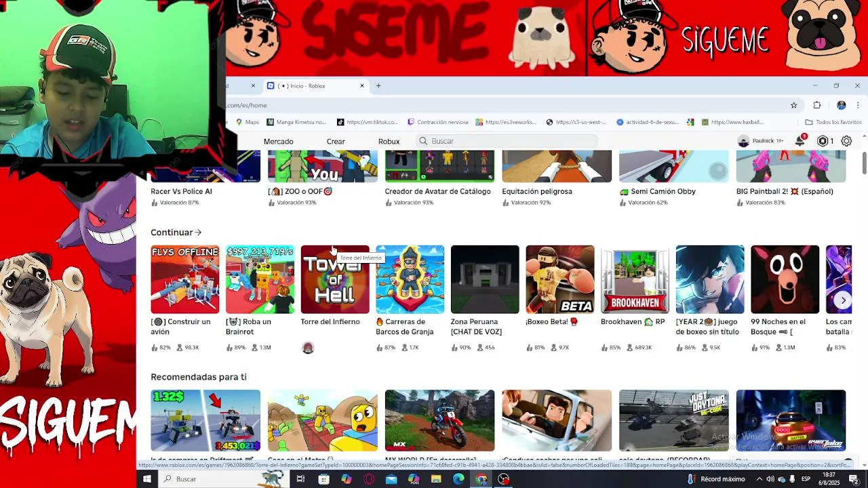Click the Roblox Buscar search field
The image size is (868, 488).
coord(507,141)
